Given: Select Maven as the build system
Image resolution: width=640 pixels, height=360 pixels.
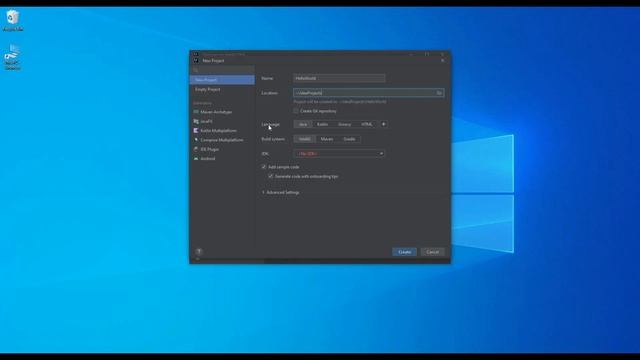Looking at the screenshot, I should tap(327, 139).
